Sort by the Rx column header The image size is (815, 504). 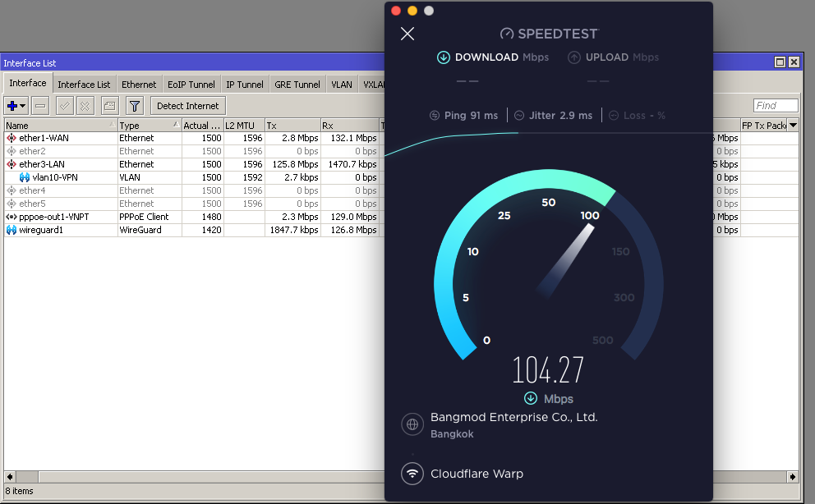350,125
